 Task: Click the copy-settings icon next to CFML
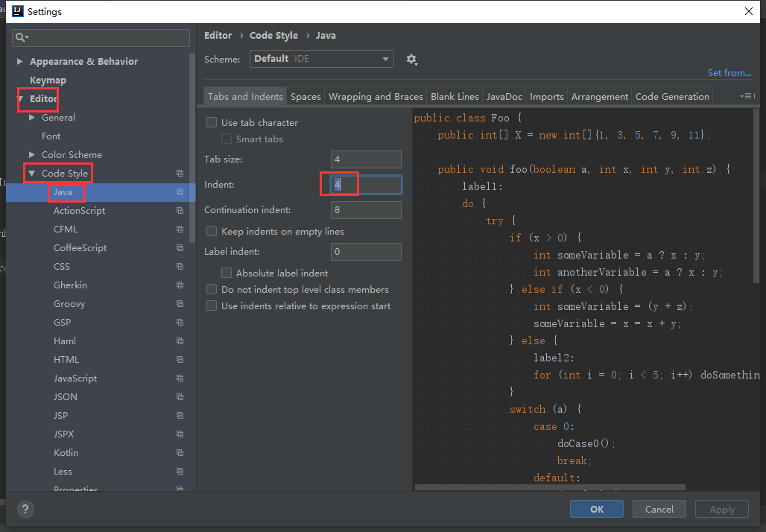[180, 229]
